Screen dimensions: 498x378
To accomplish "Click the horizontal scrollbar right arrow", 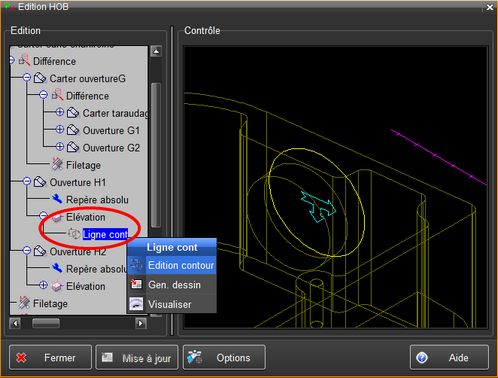I will point(141,323).
